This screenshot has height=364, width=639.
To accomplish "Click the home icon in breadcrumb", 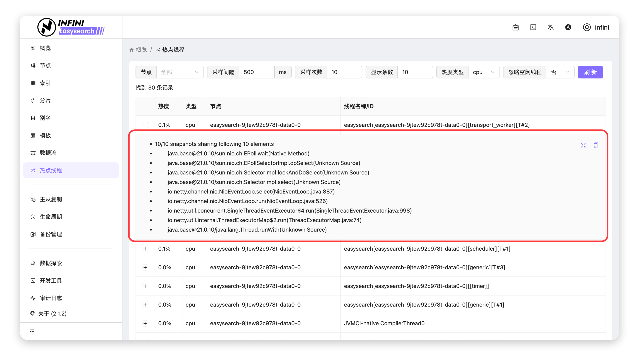I will click(132, 50).
